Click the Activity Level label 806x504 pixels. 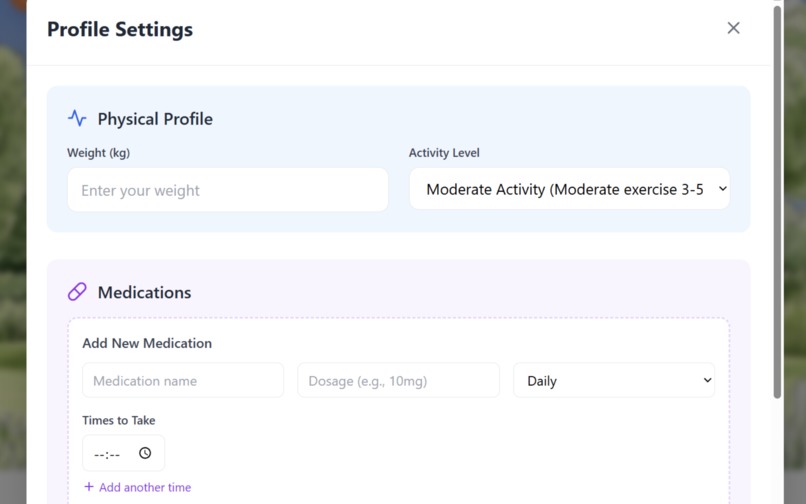[x=444, y=153]
